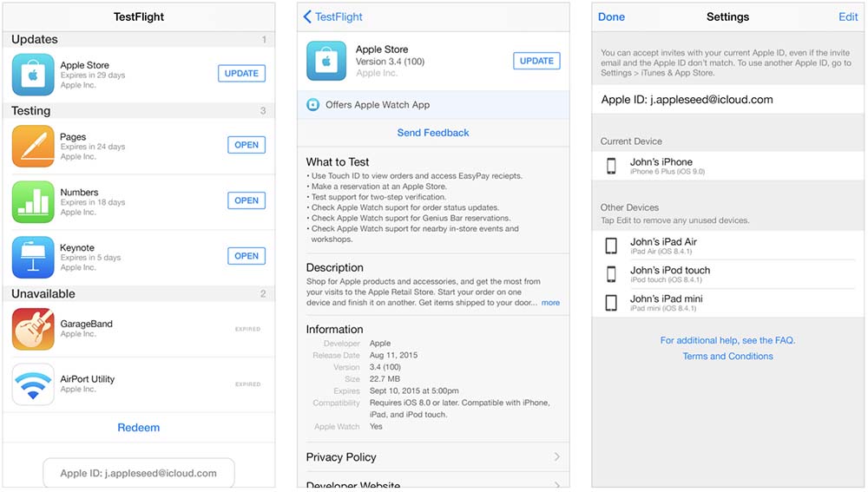
Task: Tap the Keynote app icon
Action: 33,258
